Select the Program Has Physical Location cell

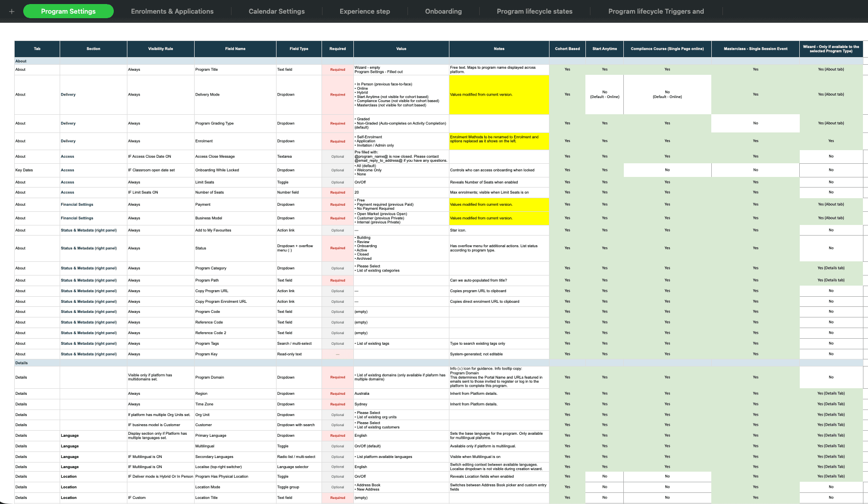tap(235, 477)
